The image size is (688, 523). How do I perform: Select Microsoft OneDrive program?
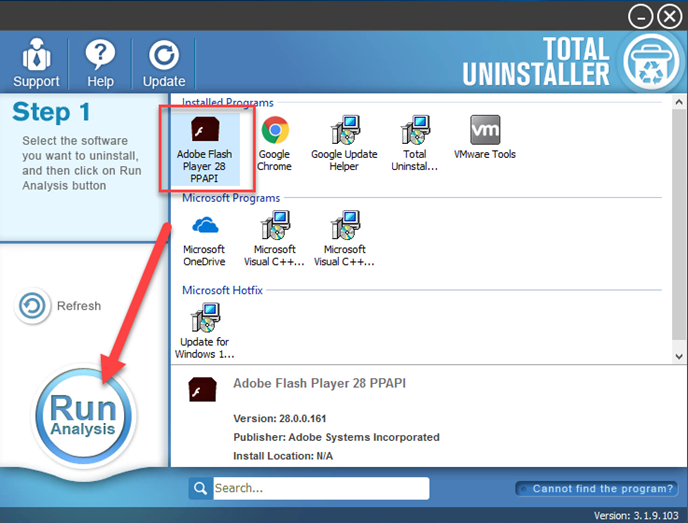click(x=204, y=239)
